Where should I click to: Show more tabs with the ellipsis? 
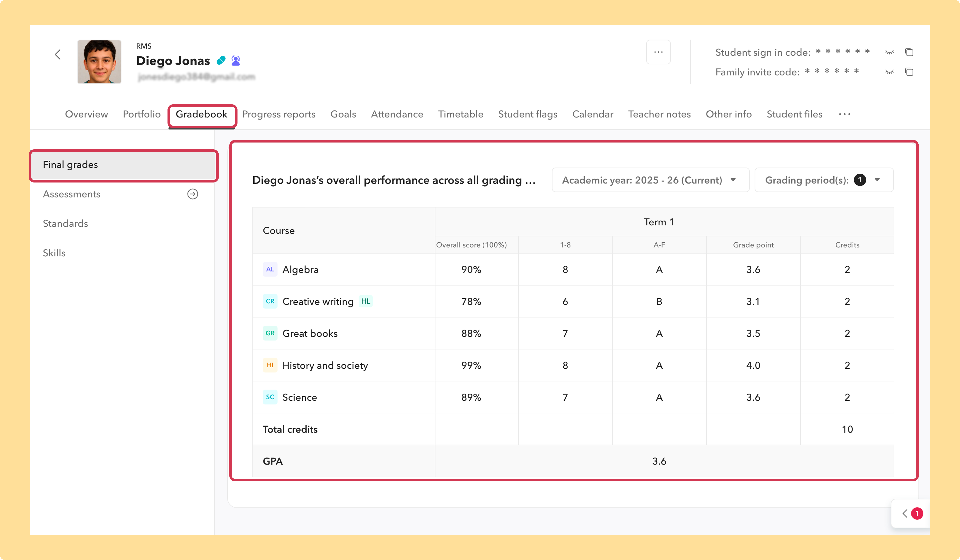pos(845,114)
